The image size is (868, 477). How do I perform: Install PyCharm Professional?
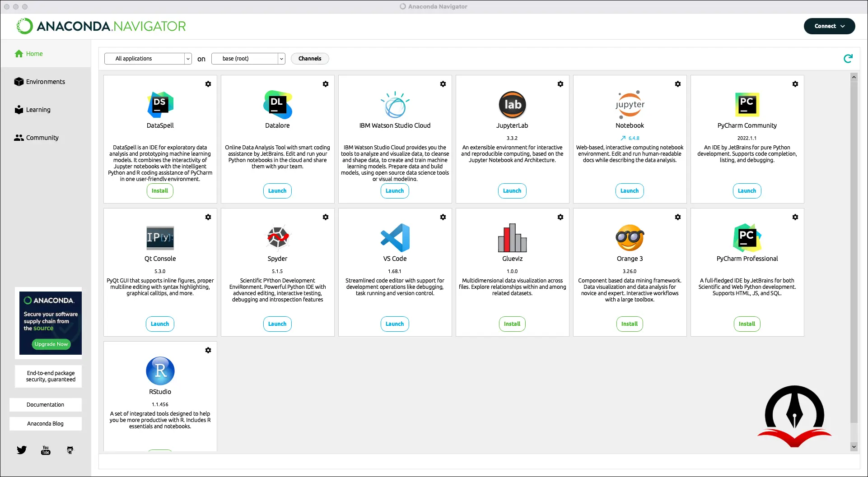coord(747,324)
